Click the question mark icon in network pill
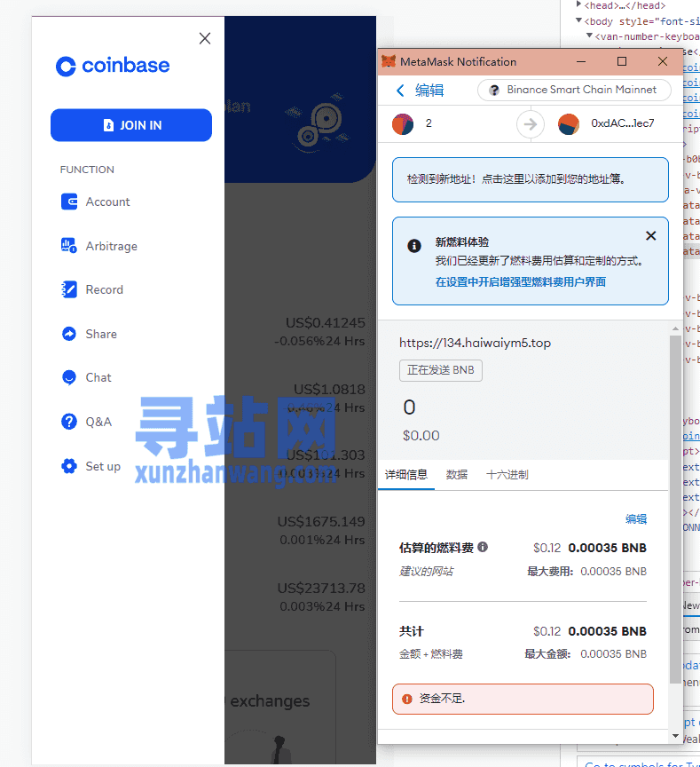This screenshot has height=767, width=700. click(x=494, y=90)
